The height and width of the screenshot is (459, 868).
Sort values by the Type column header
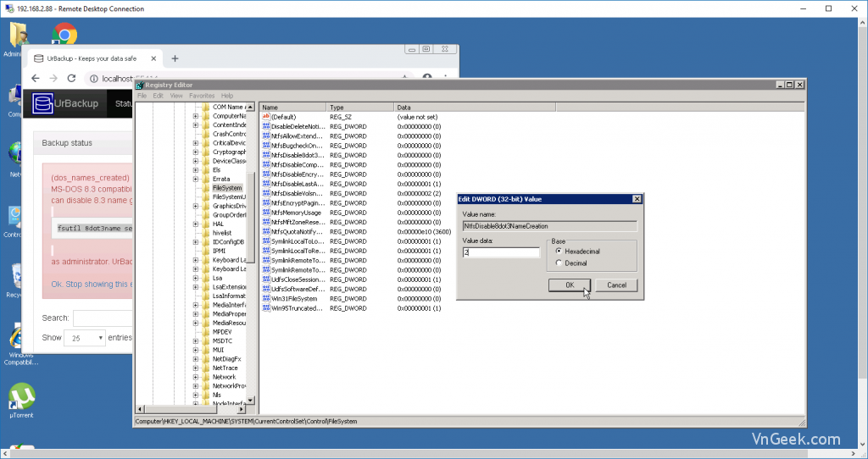coord(360,108)
